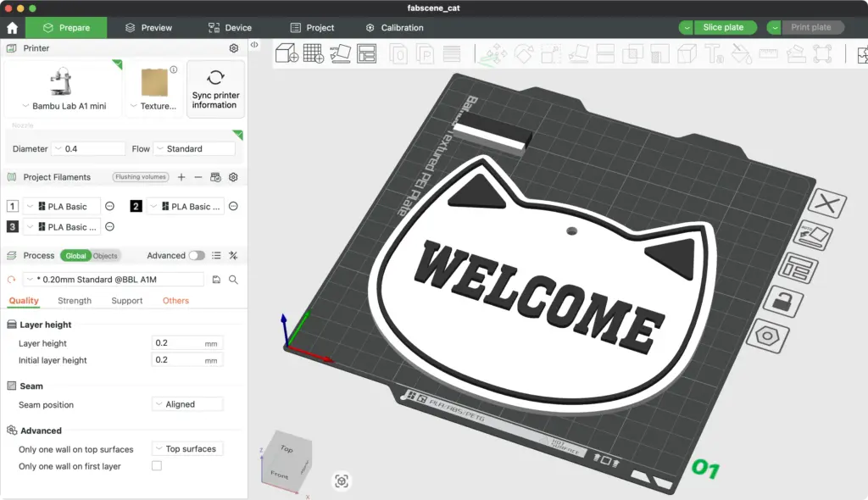Viewport: 868px width, 500px height.
Task: Open Flushing volumes
Action: (141, 177)
